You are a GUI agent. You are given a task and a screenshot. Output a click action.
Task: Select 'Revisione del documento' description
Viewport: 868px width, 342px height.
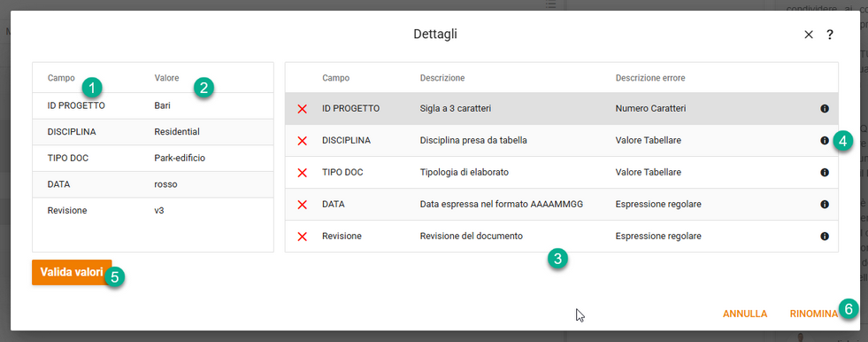(472, 237)
